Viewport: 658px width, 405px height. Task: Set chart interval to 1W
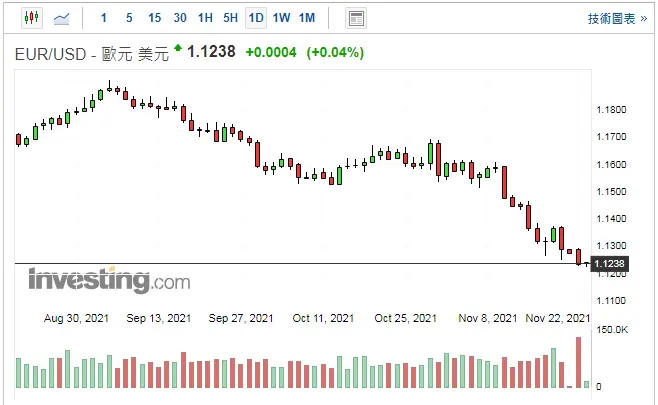point(281,18)
